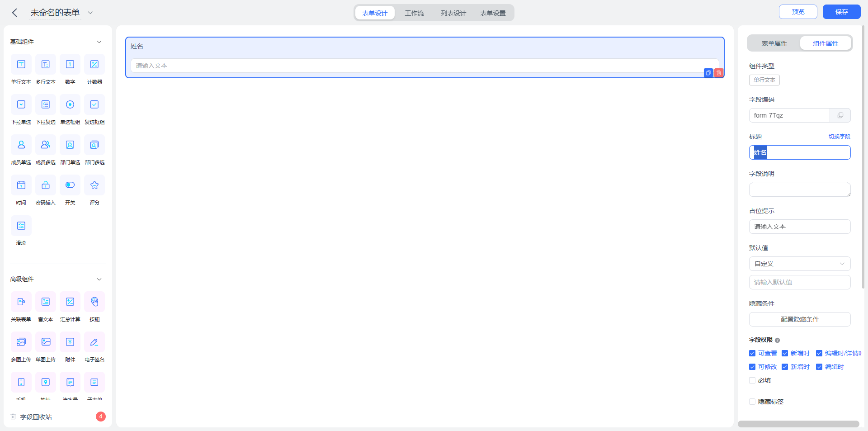Pick the 评分 star component
This screenshot has width=868, height=431.
tap(94, 185)
